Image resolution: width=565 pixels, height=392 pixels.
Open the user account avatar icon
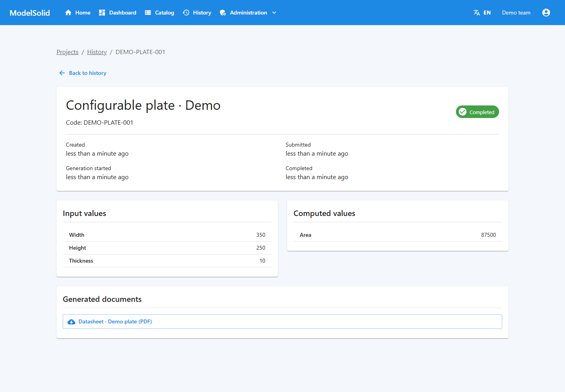coord(546,13)
